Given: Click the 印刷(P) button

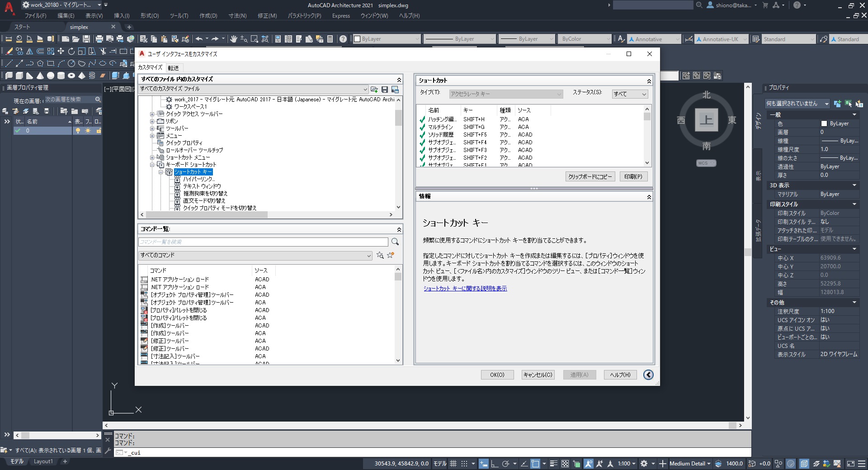Looking at the screenshot, I should click(x=633, y=177).
